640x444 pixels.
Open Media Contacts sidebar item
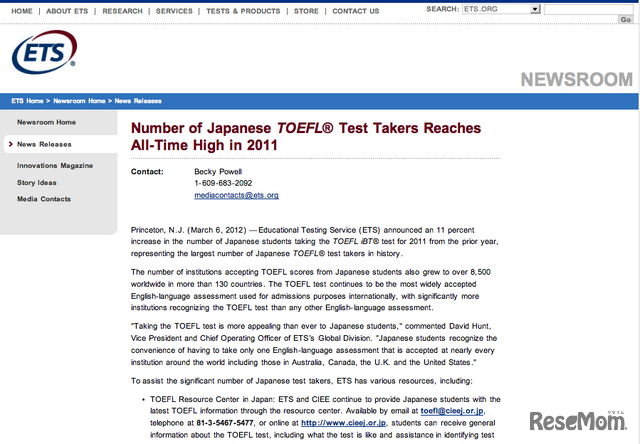click(x=44, y=199)
